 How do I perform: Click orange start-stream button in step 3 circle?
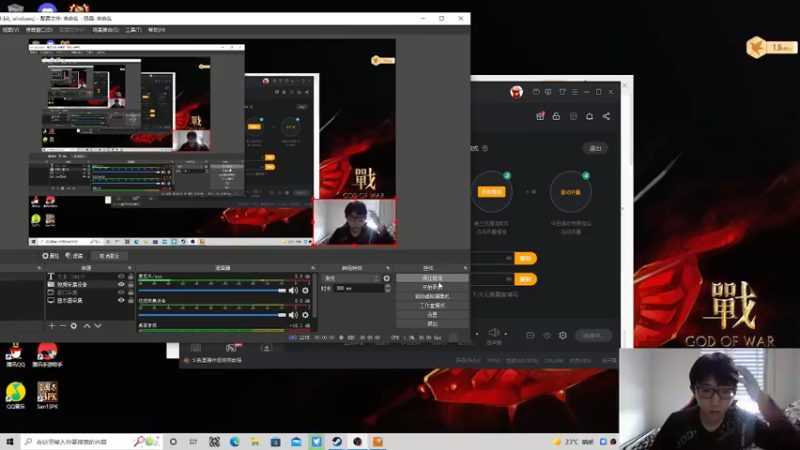click(491, 192)
